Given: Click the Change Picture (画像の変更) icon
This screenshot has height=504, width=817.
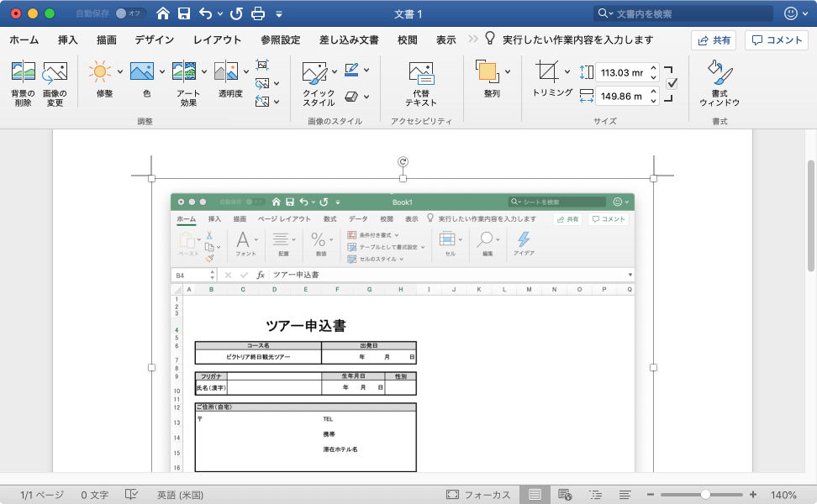Looking at the screenshot, I should (55, 72).
